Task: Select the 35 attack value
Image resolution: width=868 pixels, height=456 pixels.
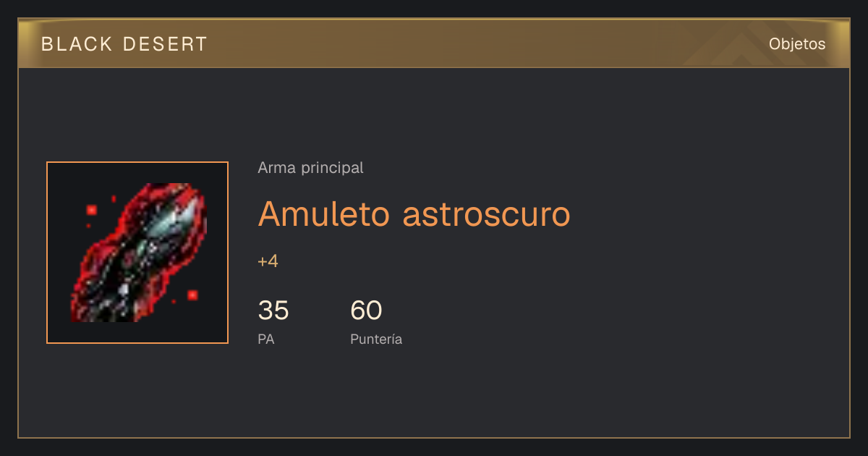Action: coord(273,311)
